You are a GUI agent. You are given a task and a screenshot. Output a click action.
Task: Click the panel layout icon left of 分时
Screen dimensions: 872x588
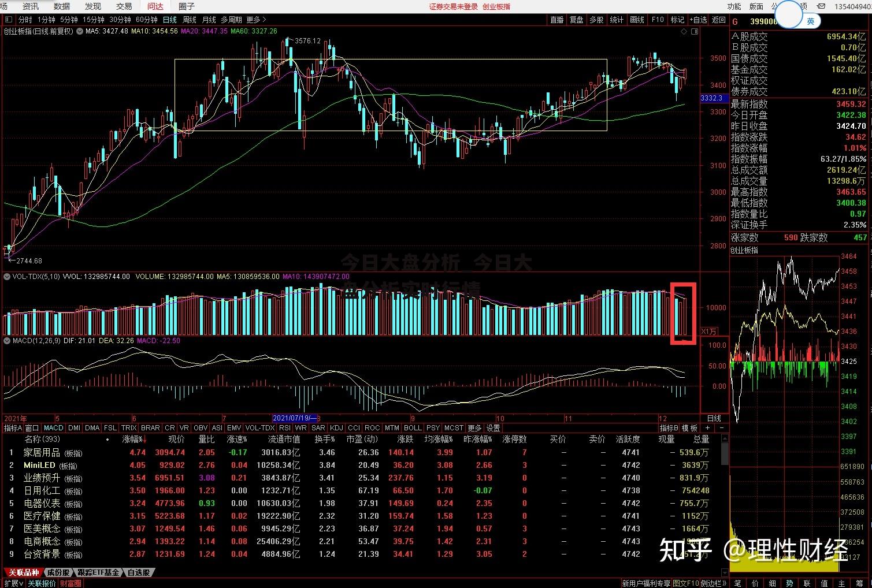point(8,20)
